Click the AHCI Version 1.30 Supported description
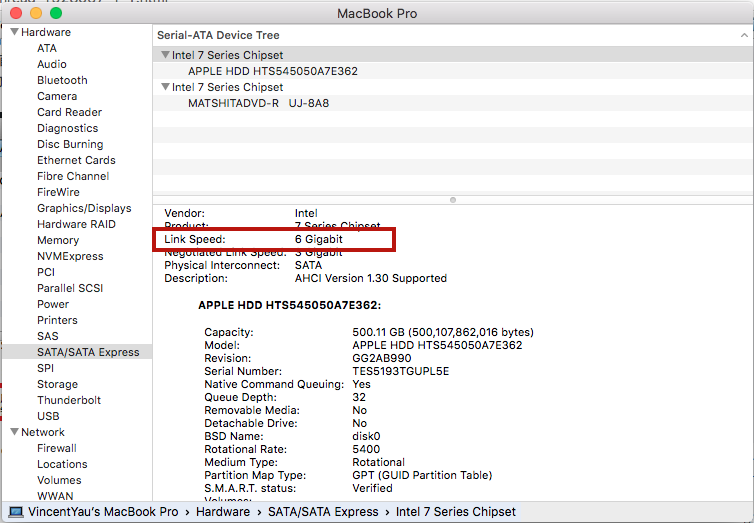 coord(371,278)
